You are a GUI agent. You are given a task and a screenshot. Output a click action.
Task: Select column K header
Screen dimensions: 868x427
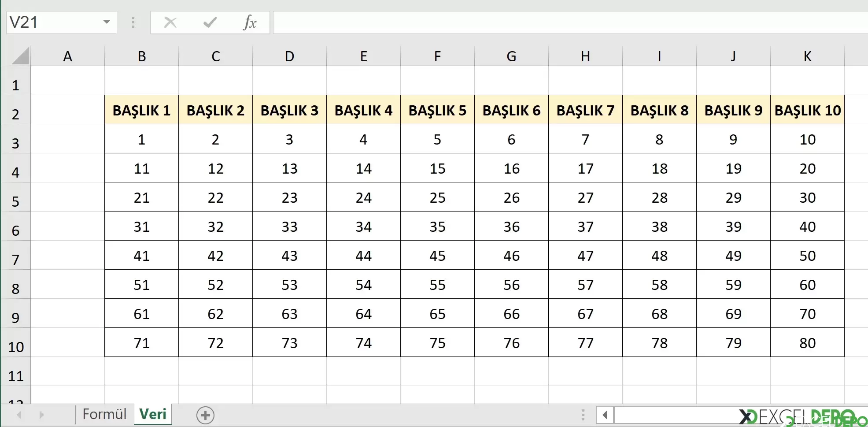click(807, 56)
